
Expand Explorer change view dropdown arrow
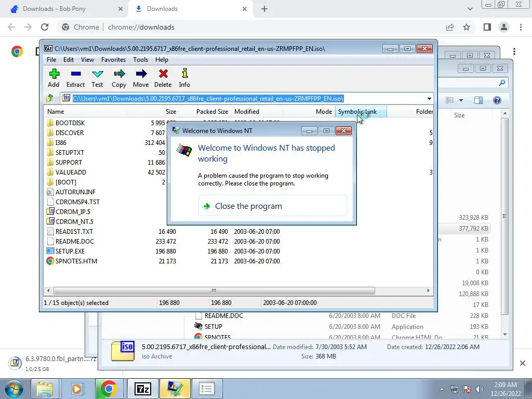tap(461, 100)
